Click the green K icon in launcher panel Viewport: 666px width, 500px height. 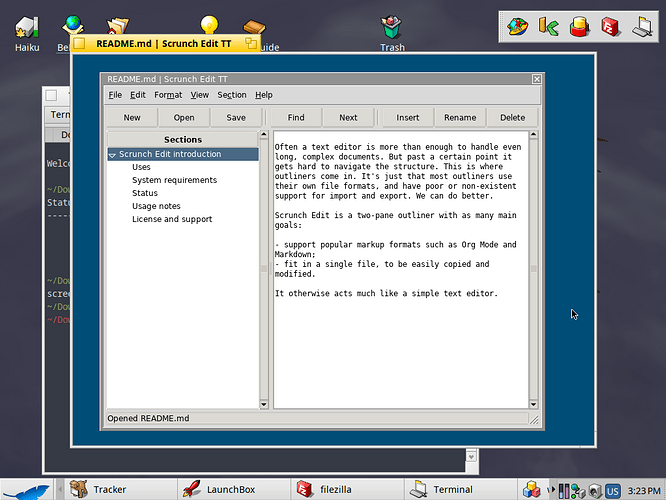point(547,26)
